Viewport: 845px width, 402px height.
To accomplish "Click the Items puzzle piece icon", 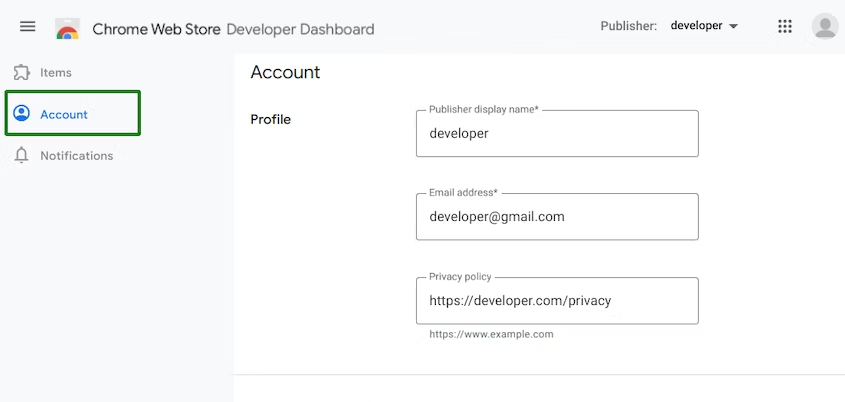I will [x=22, y=72].
